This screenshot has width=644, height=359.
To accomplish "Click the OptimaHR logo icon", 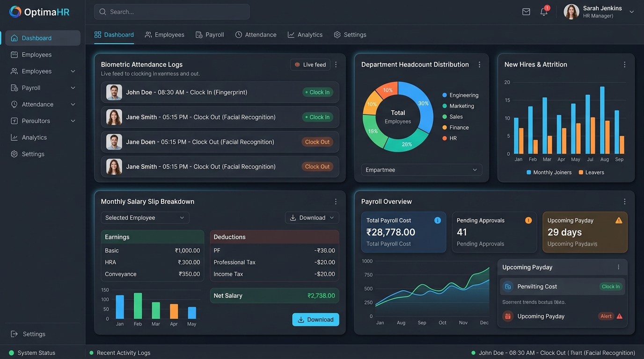I will pyautogui.click(x=15, y=12).
